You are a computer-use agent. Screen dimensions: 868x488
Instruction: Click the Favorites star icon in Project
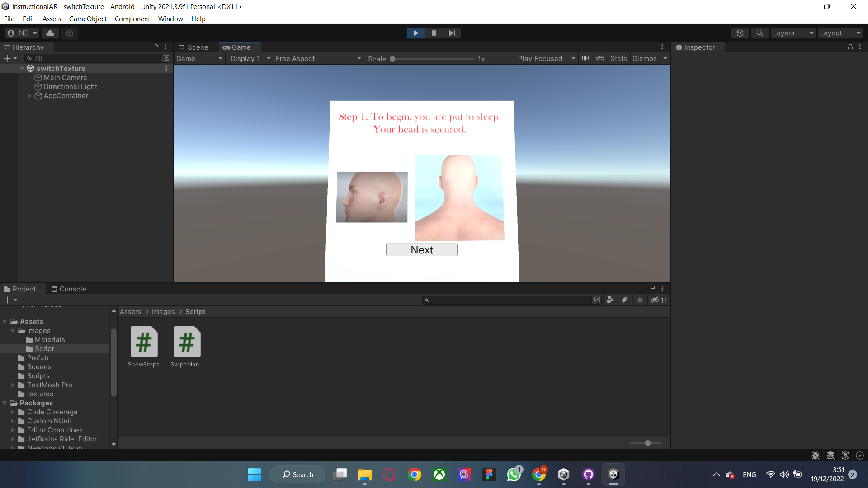coord(639,300)
